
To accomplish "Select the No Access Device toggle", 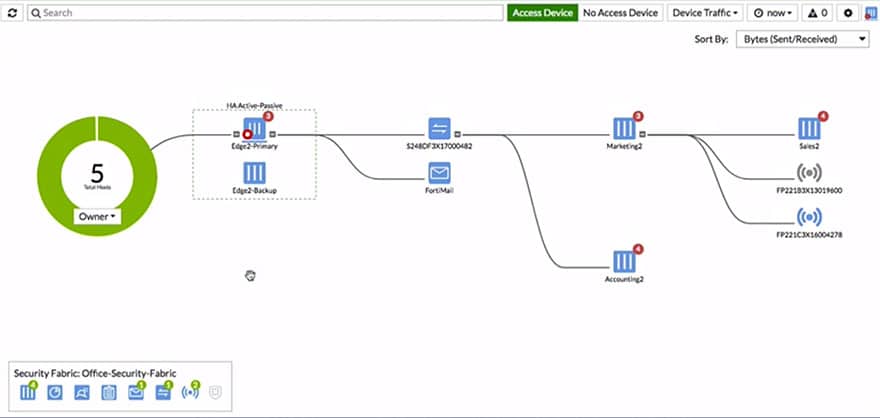I will pos(620,12).
